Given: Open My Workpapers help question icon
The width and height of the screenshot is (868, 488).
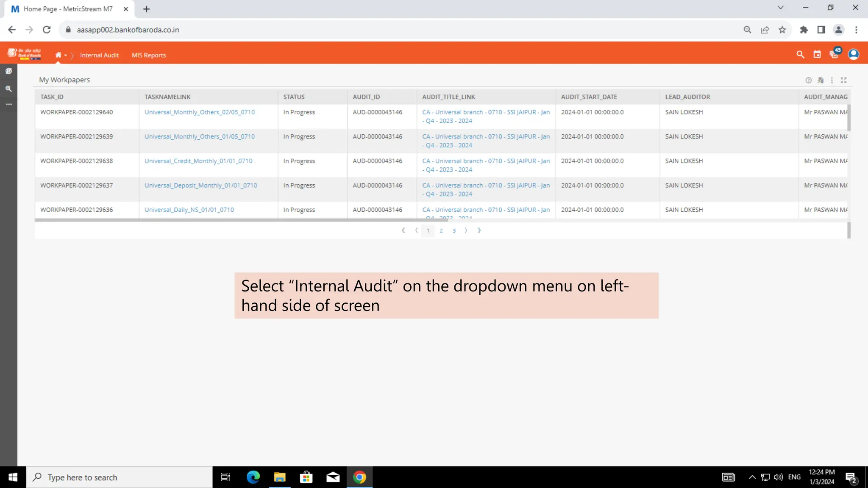Looking at the screenshot, I should (x=808, y=80).
